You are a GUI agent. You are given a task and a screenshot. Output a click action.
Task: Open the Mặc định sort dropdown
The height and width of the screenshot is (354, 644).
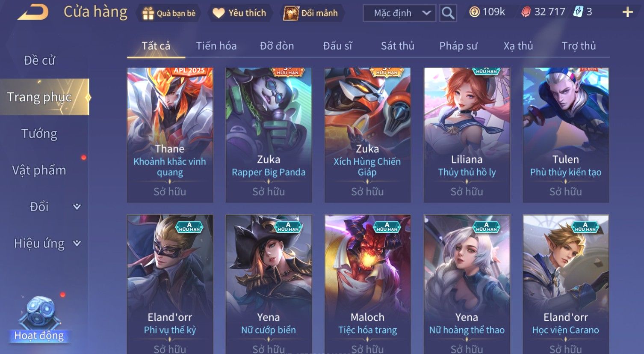[x=399, y=13]
